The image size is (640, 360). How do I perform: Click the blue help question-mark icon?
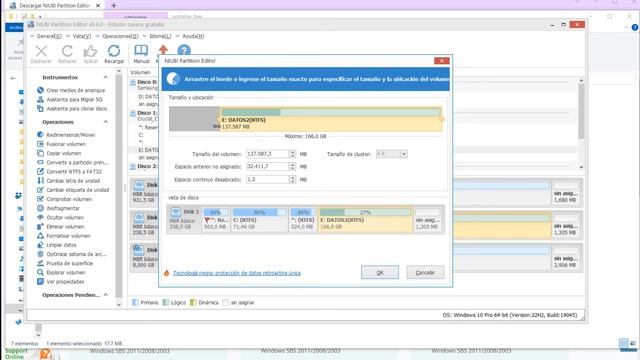[x=184, y=50]
